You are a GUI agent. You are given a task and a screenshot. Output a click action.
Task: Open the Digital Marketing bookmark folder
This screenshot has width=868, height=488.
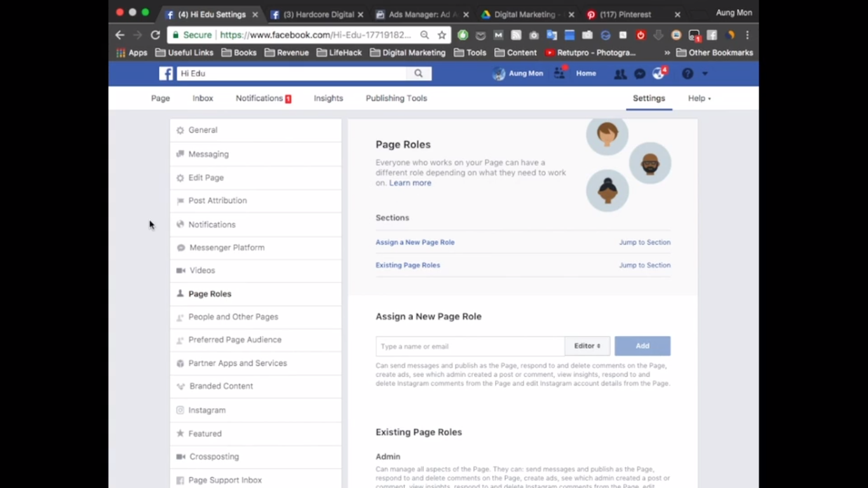[408, 53]
